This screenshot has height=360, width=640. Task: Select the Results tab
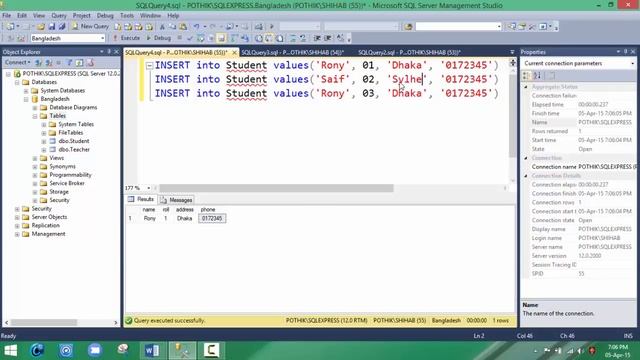141,199
